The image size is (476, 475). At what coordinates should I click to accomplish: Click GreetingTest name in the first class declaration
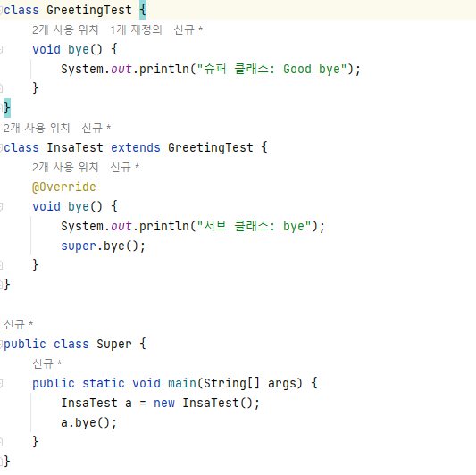point(89,11)
